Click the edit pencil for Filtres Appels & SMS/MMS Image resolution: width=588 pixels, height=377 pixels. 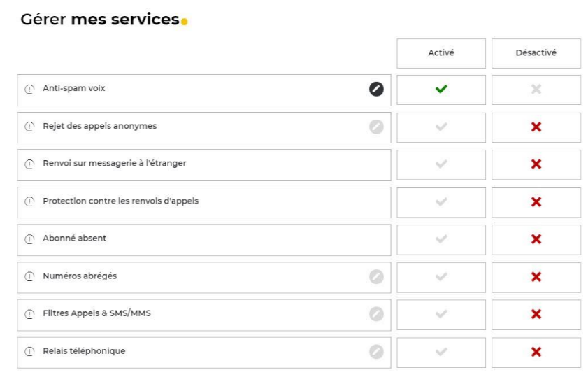[376, 314]
